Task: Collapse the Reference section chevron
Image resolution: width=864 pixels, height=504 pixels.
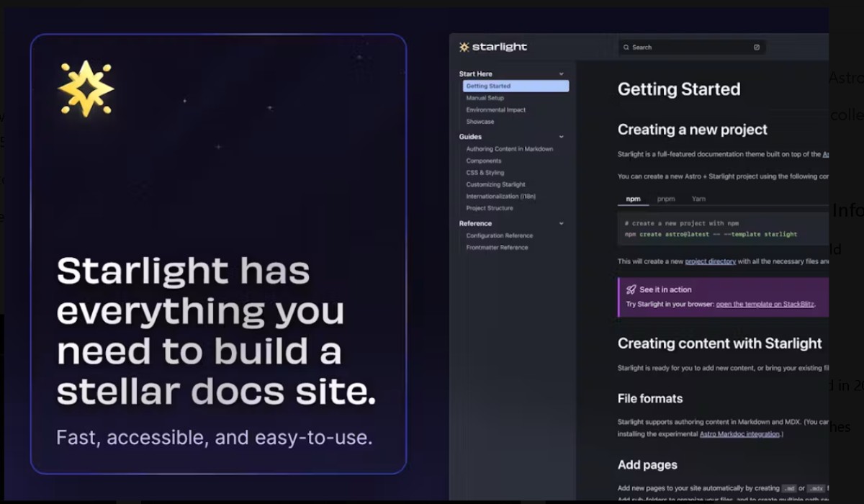Action: pos(562,224)
